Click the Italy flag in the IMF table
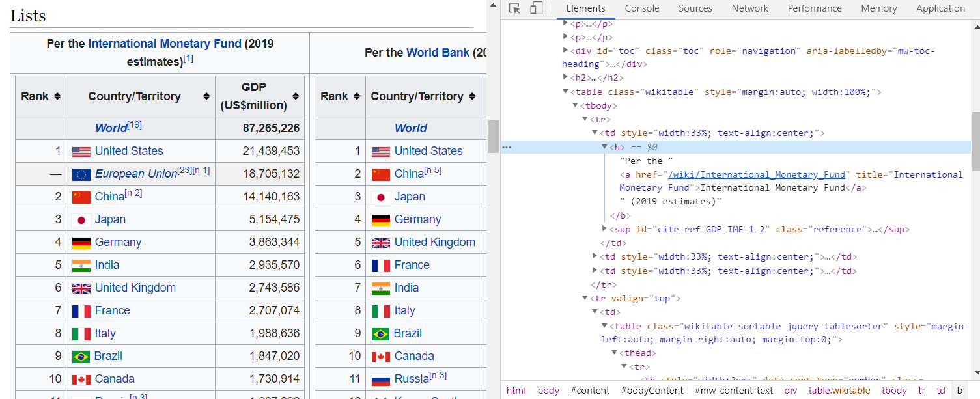This screenshot has width=980, height=399. pos(81,334)
